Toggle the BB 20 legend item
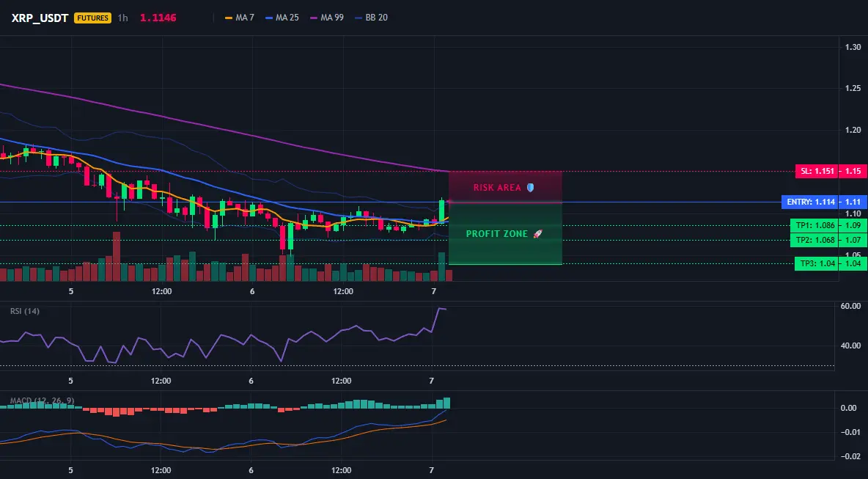The image size is (868, 479). click(372, 18)
